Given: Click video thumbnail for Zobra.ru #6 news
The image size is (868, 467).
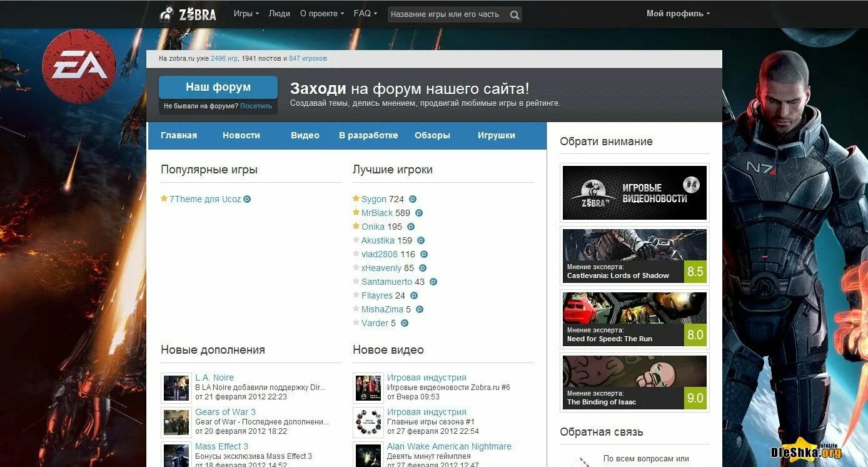Looking at the screenshot, I should pyautogui.click(x=368, y=388).
